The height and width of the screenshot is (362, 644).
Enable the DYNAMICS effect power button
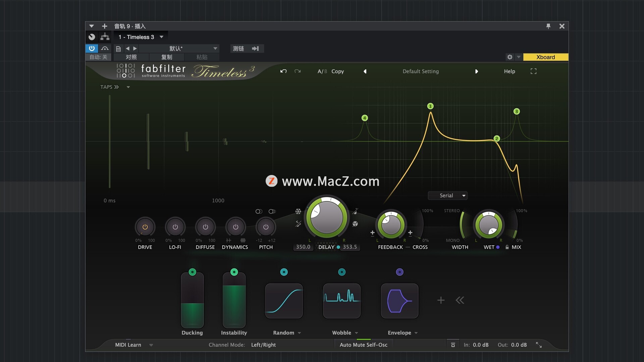(x=235, y=227)
